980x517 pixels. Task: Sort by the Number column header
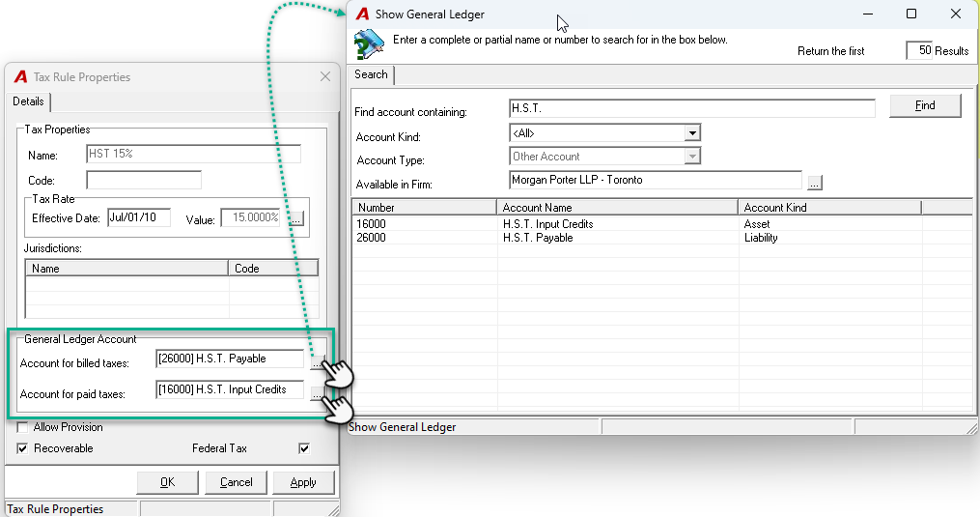coord(425,207)
